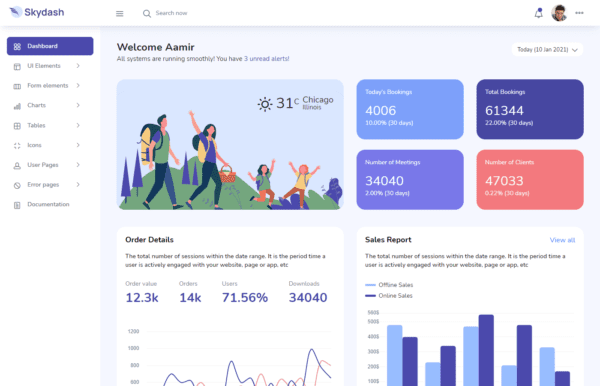Expand the Form elements submenu chevron

point(78,85)
